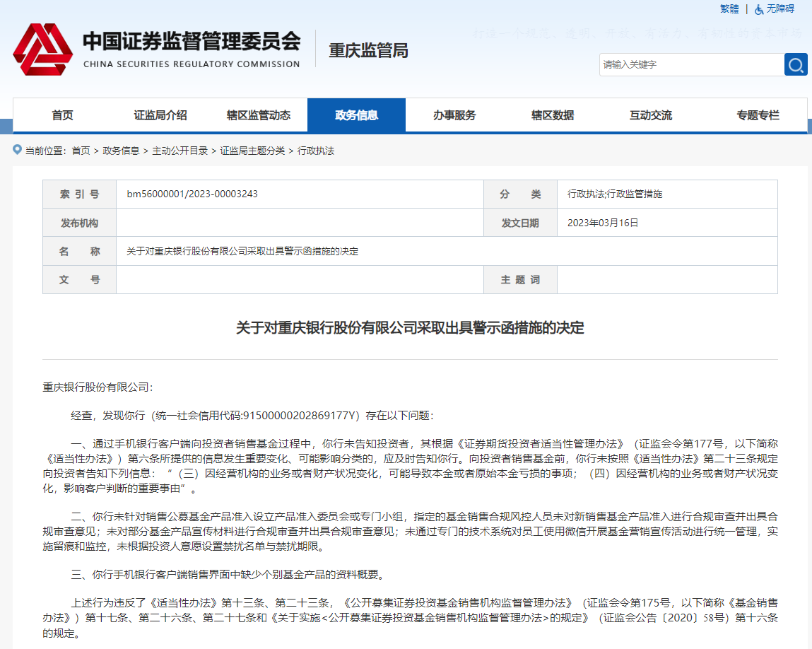Click the search magnifier icon
The image size is (812, 649).
click(796, 64)
